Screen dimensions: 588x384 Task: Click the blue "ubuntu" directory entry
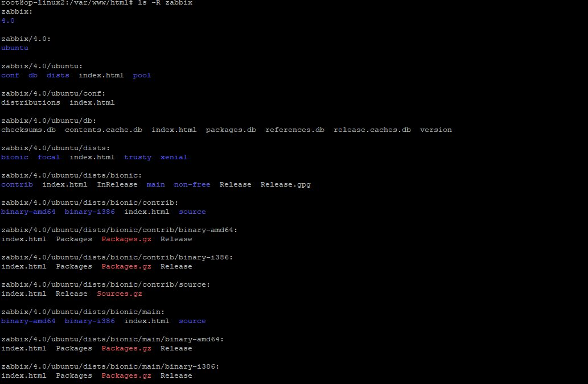tap(15, 48)
